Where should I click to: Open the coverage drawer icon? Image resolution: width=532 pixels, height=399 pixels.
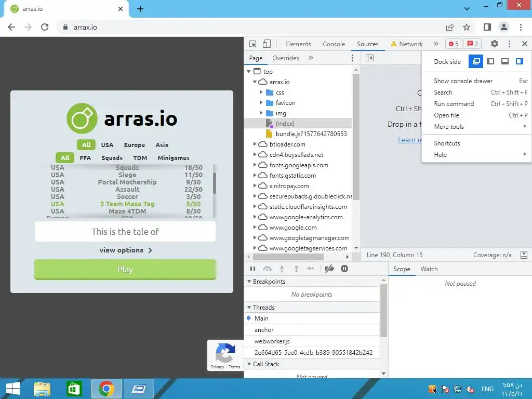click(524, 255)
